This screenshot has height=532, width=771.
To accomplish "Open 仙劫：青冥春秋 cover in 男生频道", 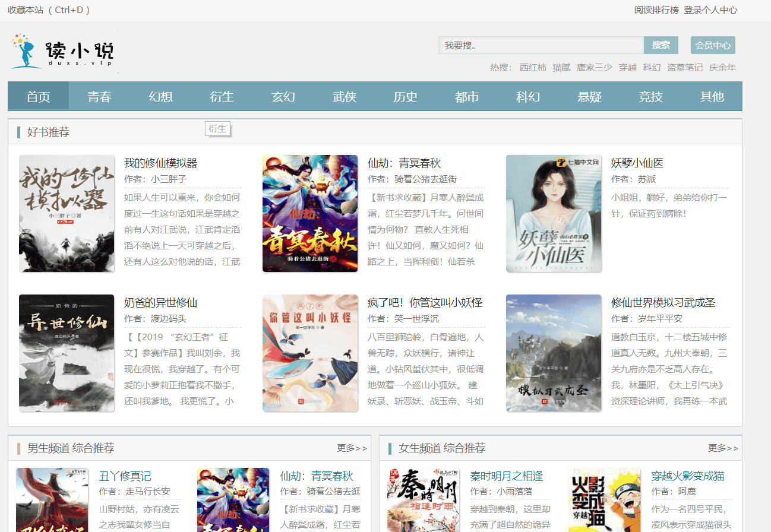I will tap(233, 500).
